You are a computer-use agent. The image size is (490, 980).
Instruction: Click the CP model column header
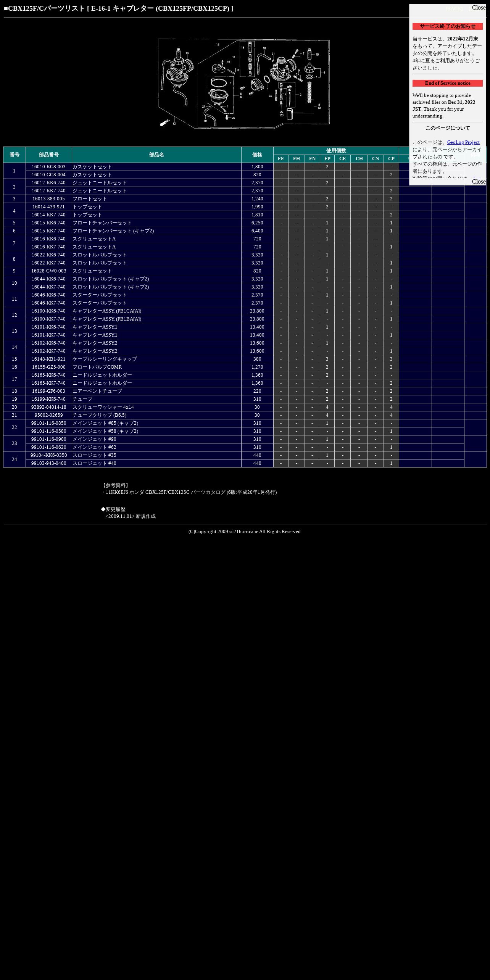pyautogui.click(x=391, y=159)
